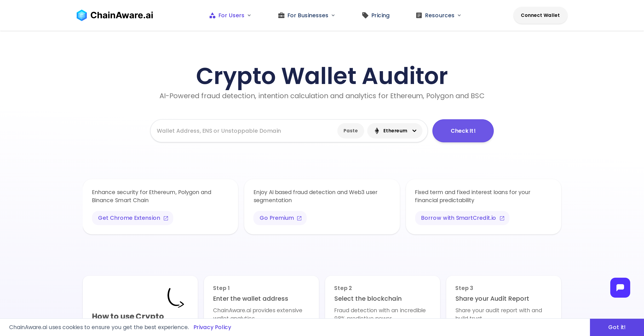Click the Got it! cookie consent button
The image size is (644, 336).
click(617, 327)
